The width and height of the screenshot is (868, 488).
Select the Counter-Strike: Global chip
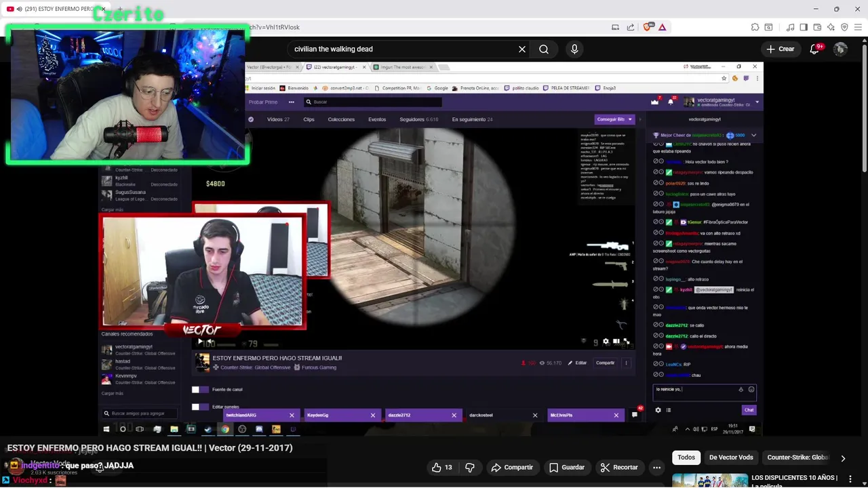coord(797,457)
